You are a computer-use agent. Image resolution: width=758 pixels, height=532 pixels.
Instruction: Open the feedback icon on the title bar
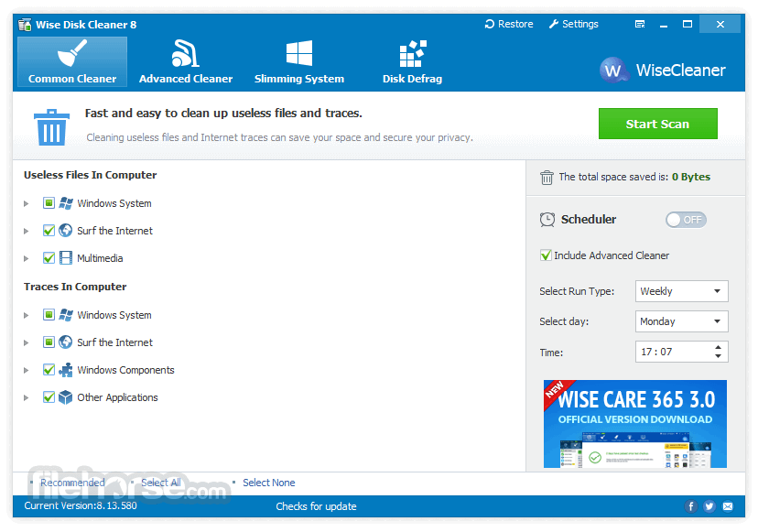(639, 24)
